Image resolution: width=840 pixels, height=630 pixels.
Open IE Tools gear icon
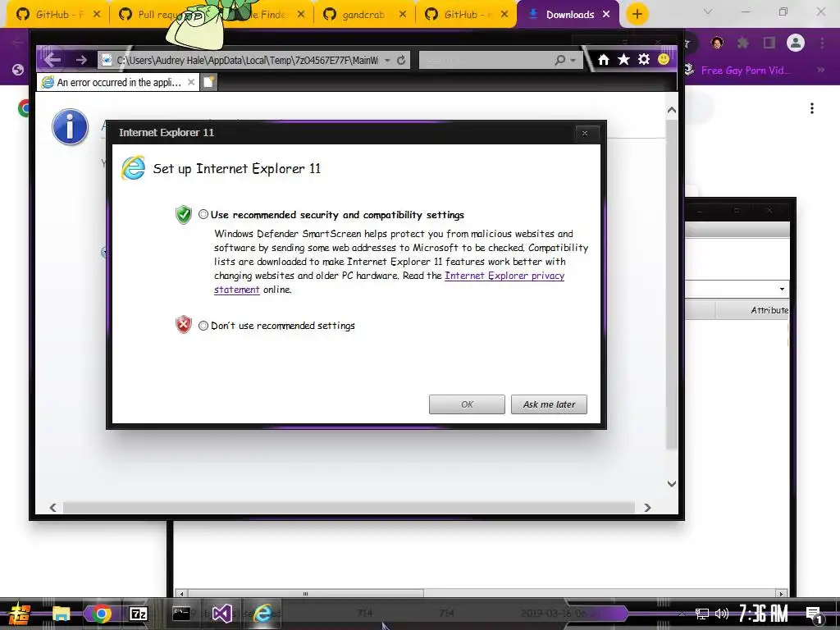point(643,59)
